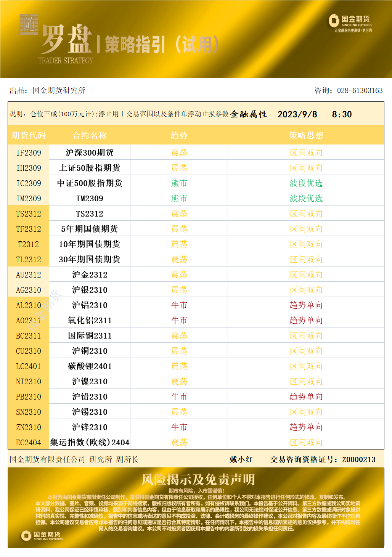
Task: Click 牛市 trend in 沪铝2310 row
Action: pos(179,305)
